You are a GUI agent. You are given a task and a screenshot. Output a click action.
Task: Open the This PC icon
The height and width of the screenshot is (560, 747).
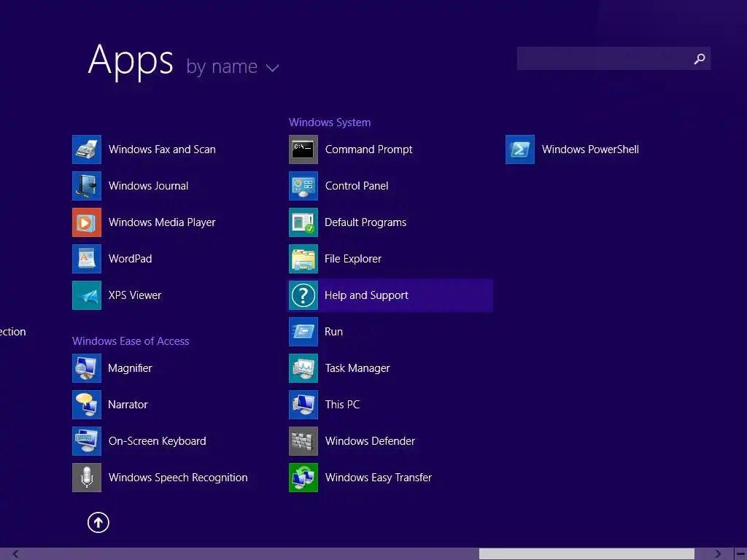(303, 405)
